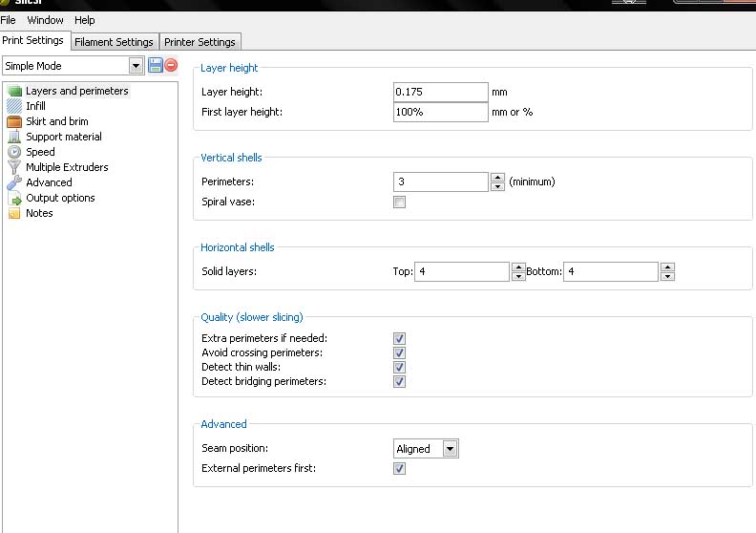The image size is (756, 533).
Task: Switch to Filament Settings tab
Action: 114,42
